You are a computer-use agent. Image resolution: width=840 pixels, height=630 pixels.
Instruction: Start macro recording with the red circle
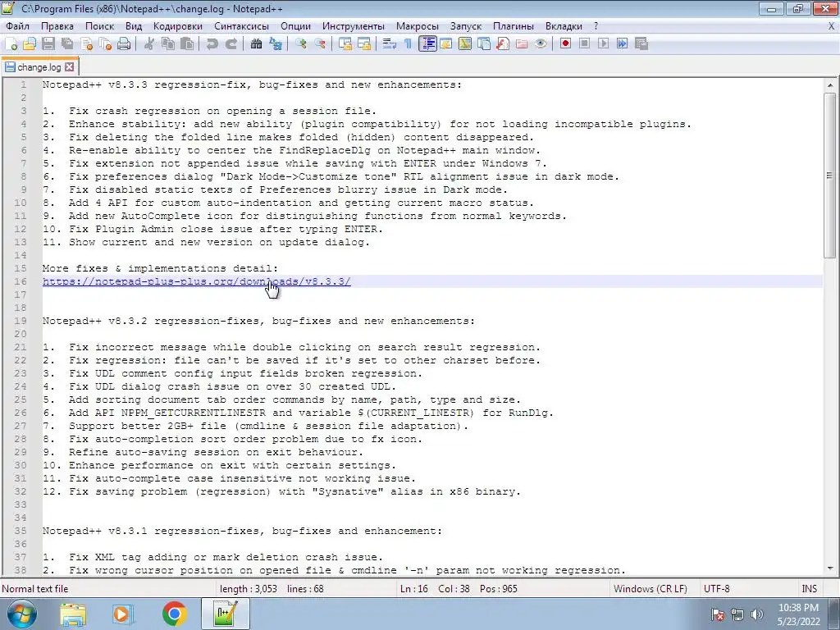[x=565, y=44]
